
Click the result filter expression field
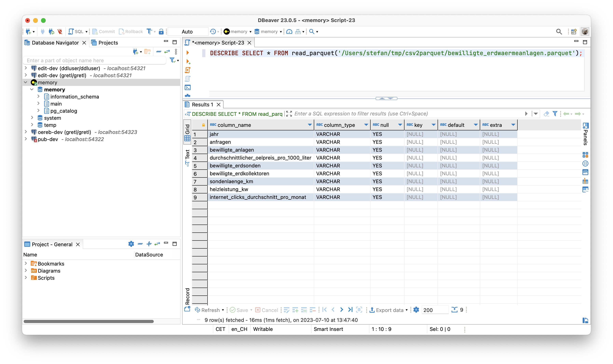[407, 114]
